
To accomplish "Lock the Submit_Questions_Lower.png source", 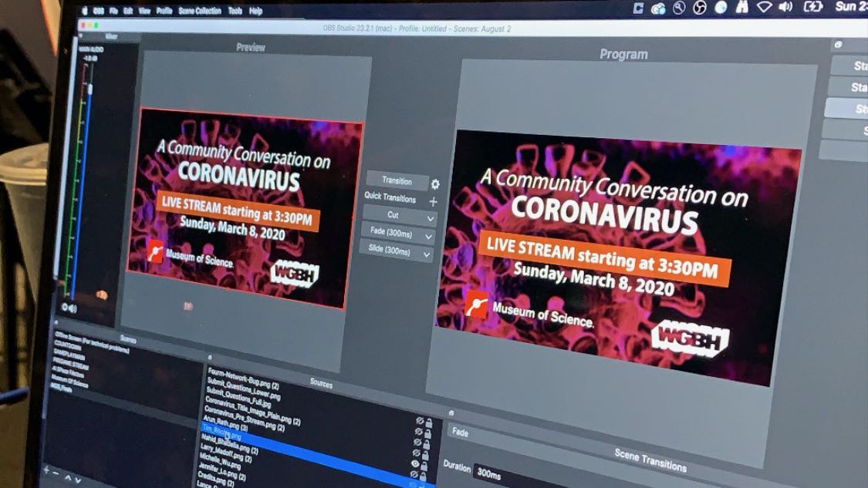I will point(428,434).
